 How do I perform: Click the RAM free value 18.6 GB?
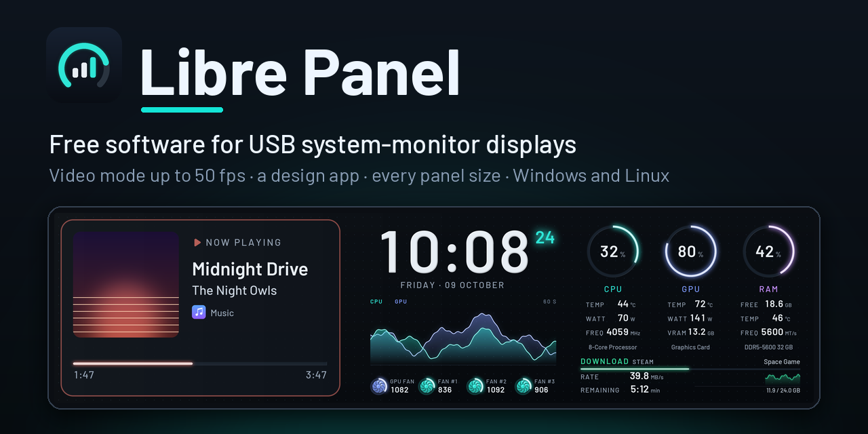pos(778,304)
